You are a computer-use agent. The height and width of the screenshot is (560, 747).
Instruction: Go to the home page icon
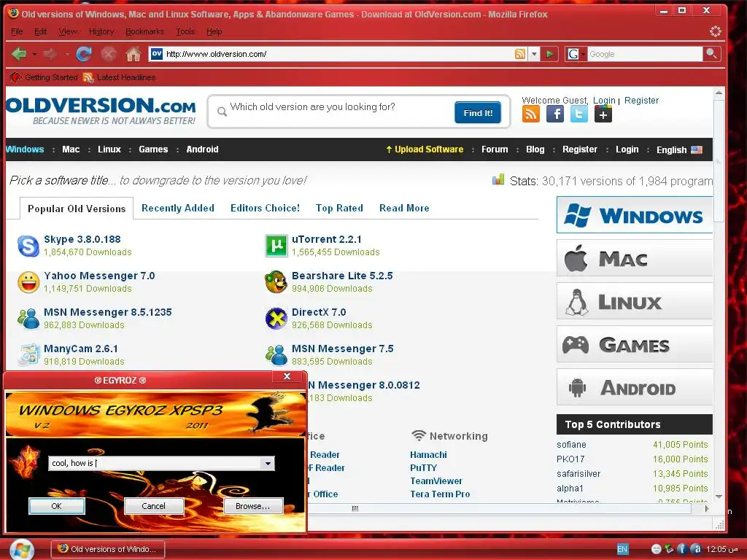(x=133, y=54)
